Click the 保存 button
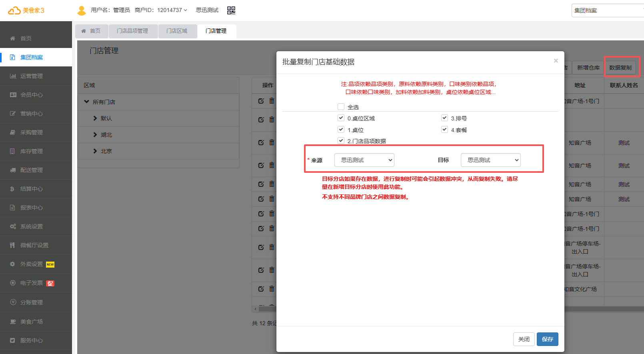This screenshot has height=354, width=644. (547, 339)
